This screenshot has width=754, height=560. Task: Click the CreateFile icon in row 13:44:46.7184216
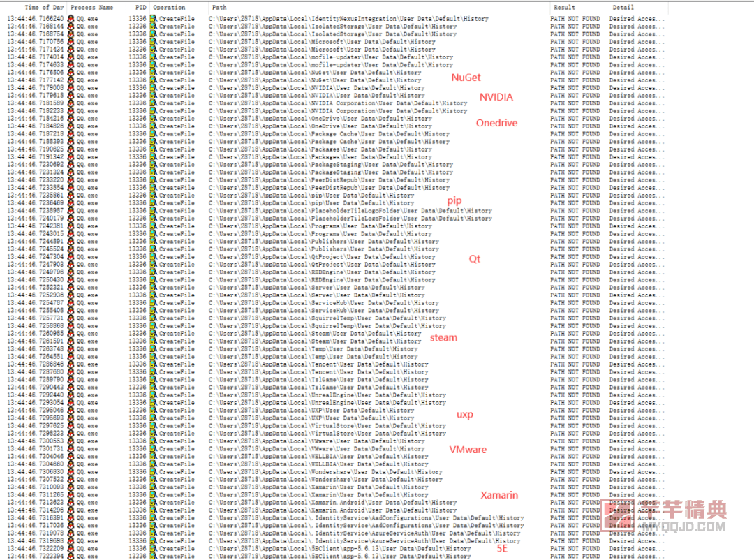click(x=154, y=119)
